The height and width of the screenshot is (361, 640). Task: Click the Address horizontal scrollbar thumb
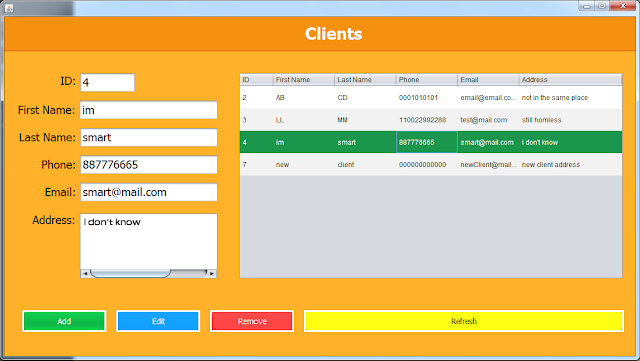click(130, 274)
